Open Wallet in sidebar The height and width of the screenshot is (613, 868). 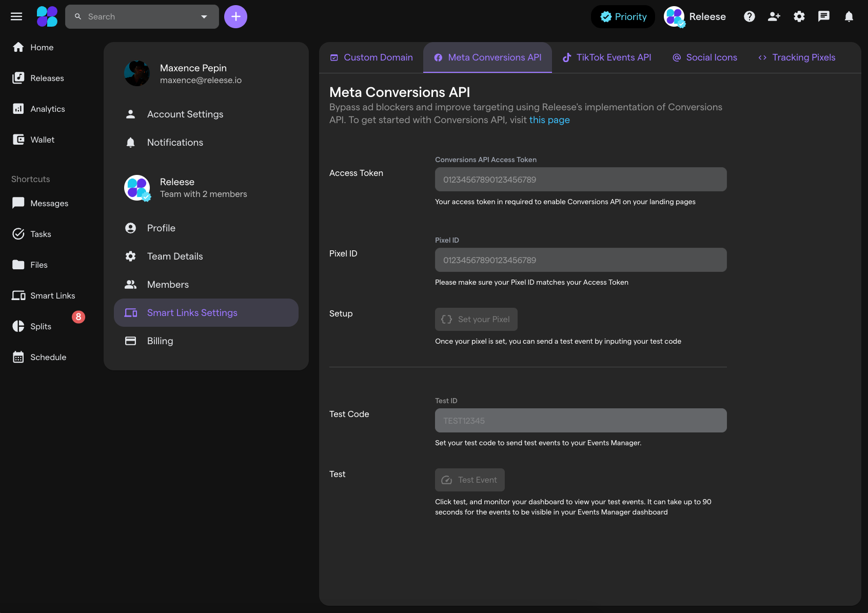(33, 140)
